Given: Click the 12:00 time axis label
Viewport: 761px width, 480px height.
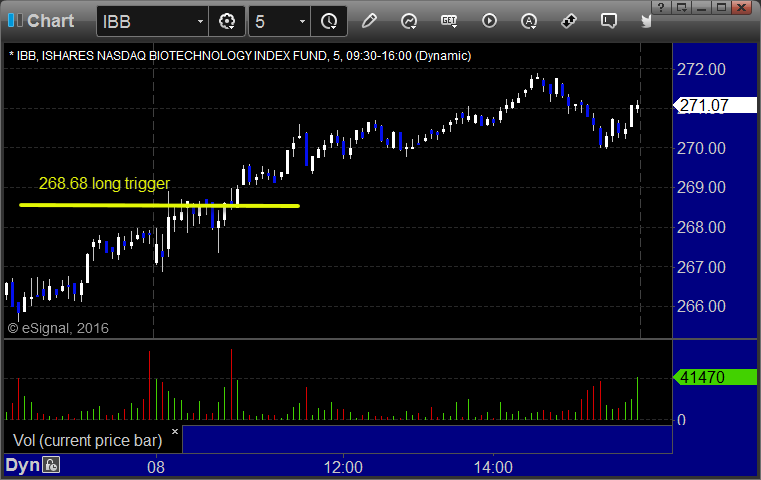Looking at the screenshot, I should pos(343,467).
